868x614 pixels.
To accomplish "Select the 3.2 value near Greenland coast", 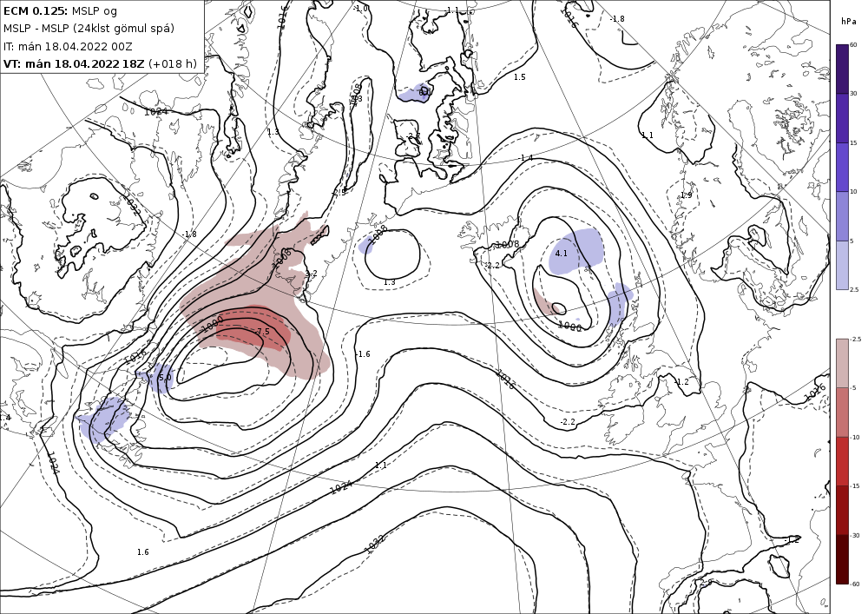I will click(x=311, y=274).
